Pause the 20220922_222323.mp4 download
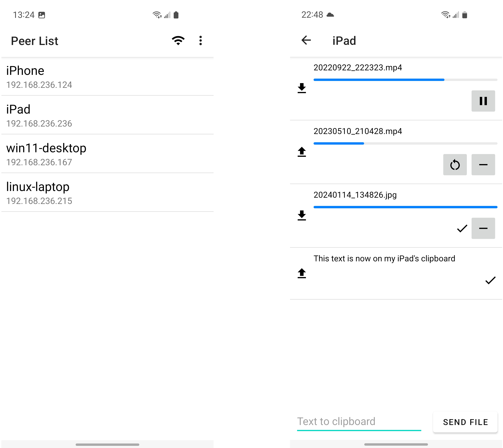The height and width of the screenshot is (448, 503). click(x=483, y=101)
